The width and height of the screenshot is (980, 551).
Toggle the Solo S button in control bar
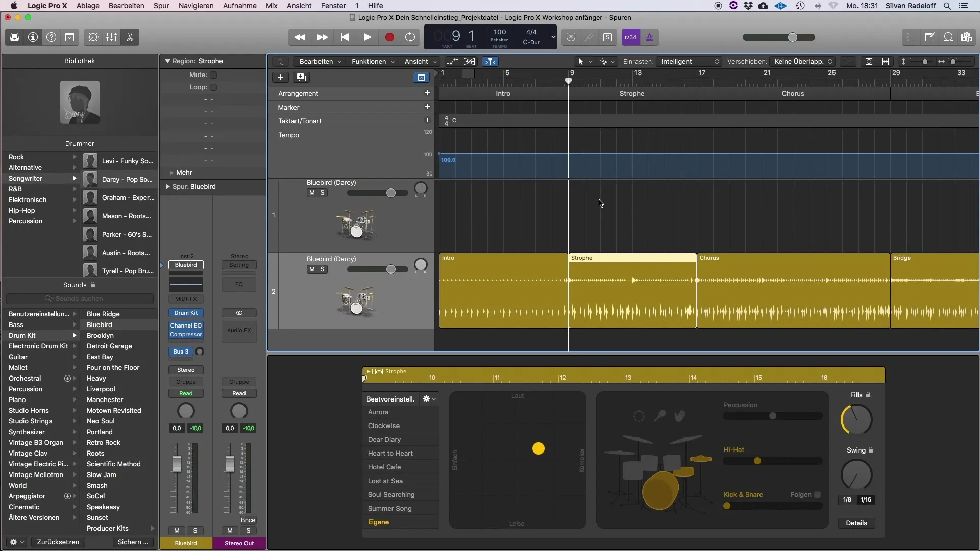(x=607, y=37)
